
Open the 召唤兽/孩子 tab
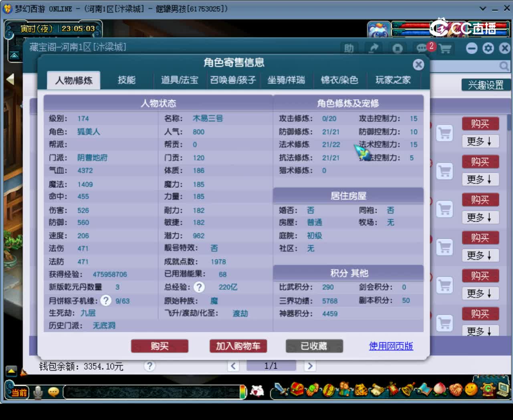pos(233,80)
